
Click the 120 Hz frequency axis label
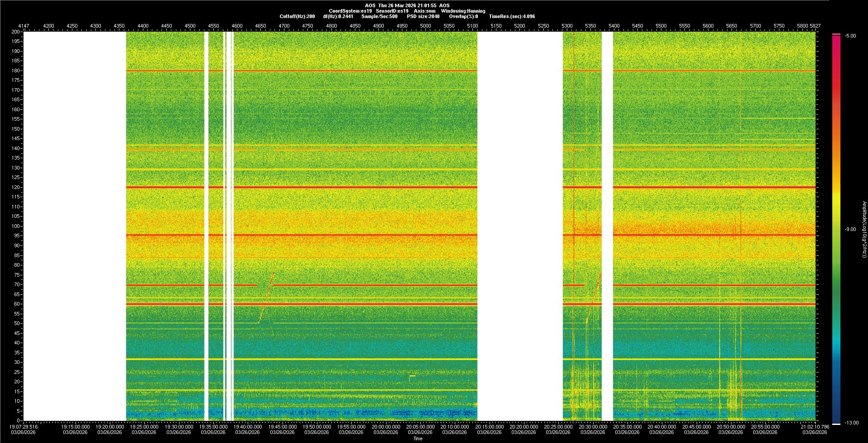click(16, 187)
